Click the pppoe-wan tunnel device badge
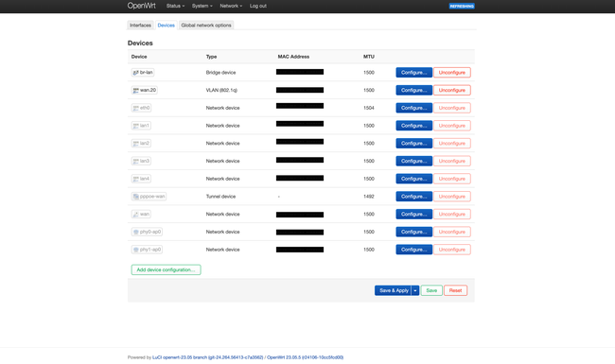615x364 pixels. tap(149, 197)
